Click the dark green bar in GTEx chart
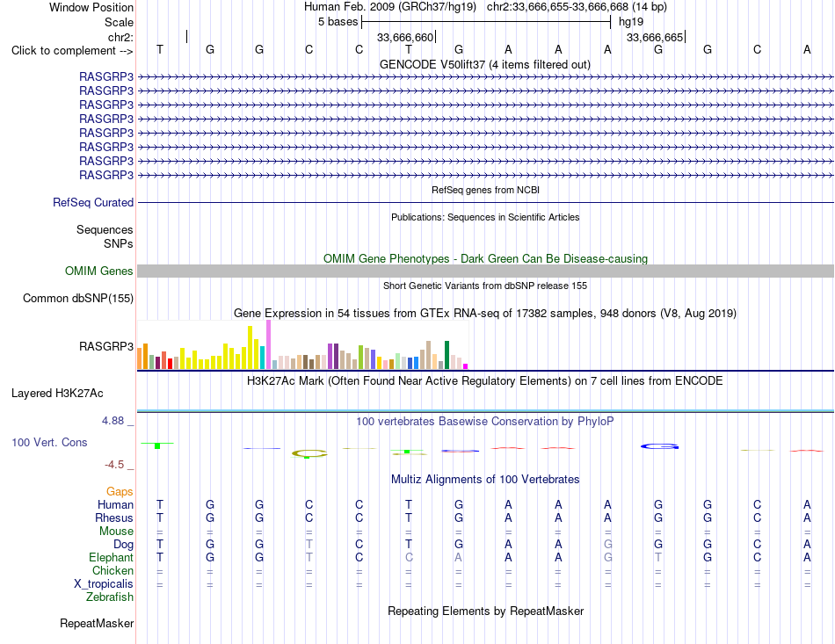The width and height of the screenshot is (835, 644). [x=447, y=355]
